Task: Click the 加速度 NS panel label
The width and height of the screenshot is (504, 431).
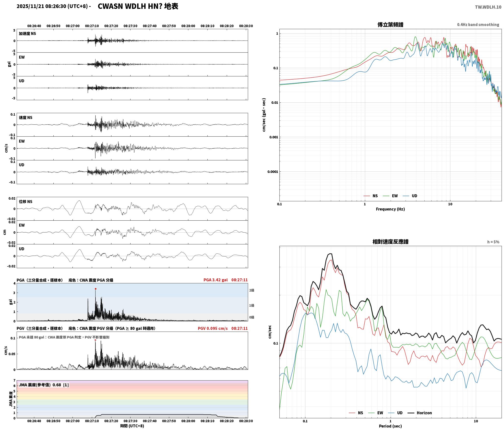Action: (27, 34)
